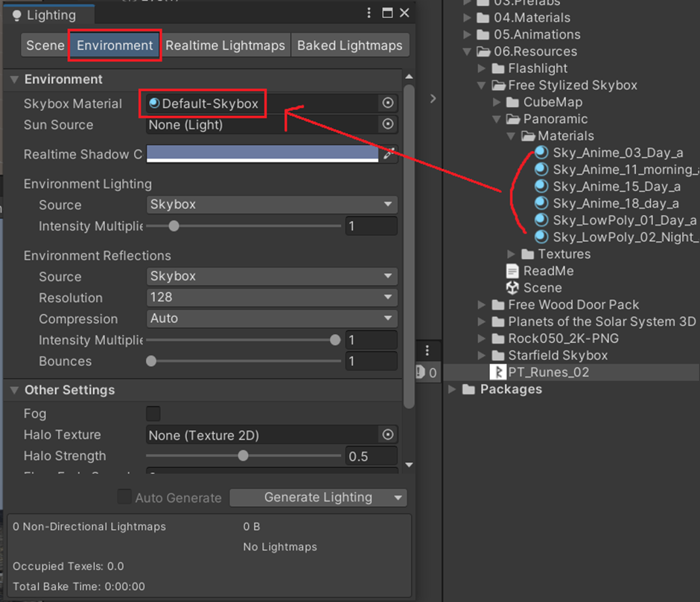Viewport: 700px width, 602px height.
Task: Select Sky_LowPoly_02_Night material
Action: (617, 237)
